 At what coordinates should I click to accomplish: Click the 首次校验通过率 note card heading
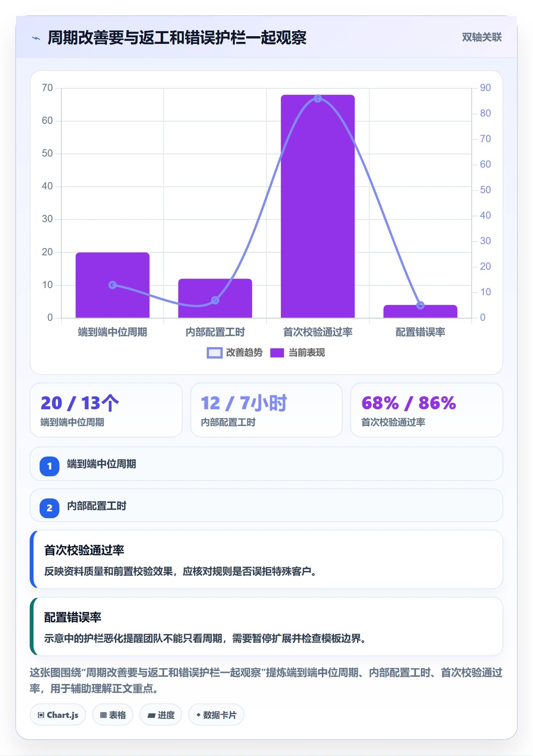(84, 550)
